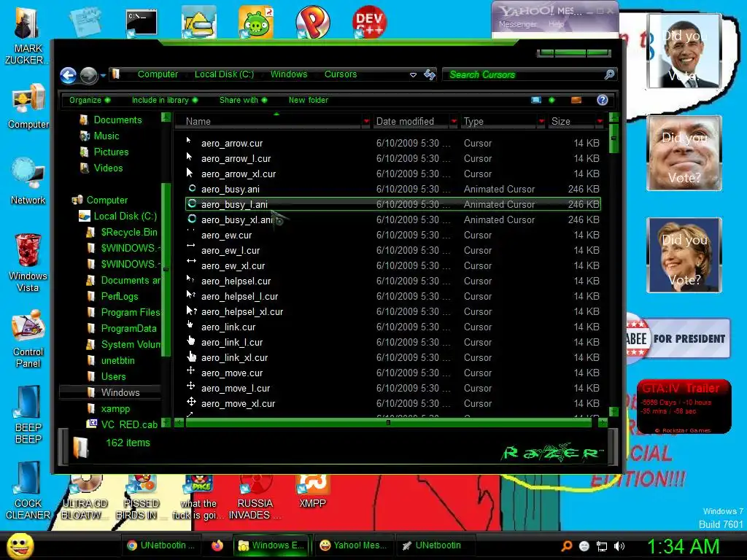Click the GTA:IV Trailer countdown gadget
Screen dimensions: 747x560
point(684,407)
